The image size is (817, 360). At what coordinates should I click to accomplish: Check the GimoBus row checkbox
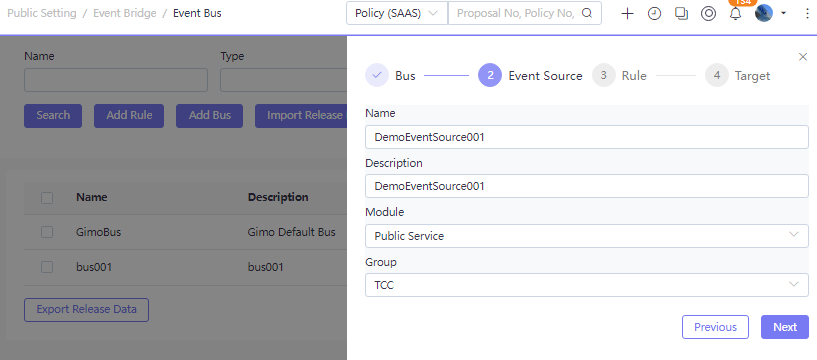point(47,232)
